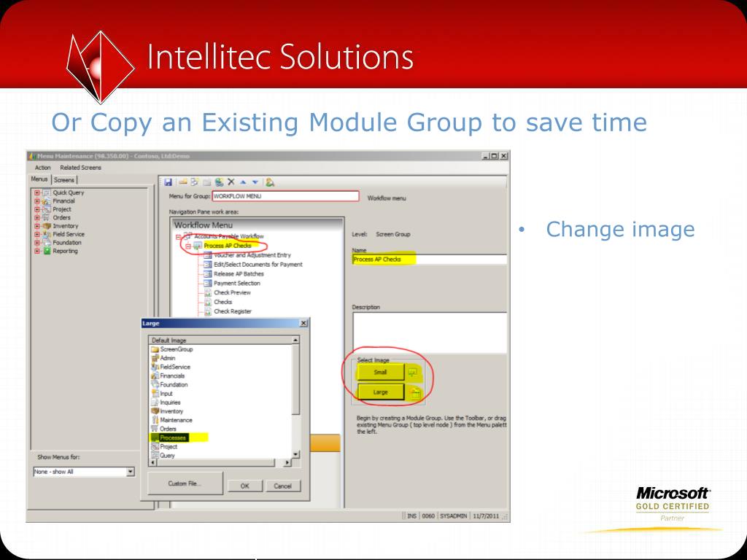
Task: Select Orders in Default Image list
Action: (168, 429)
